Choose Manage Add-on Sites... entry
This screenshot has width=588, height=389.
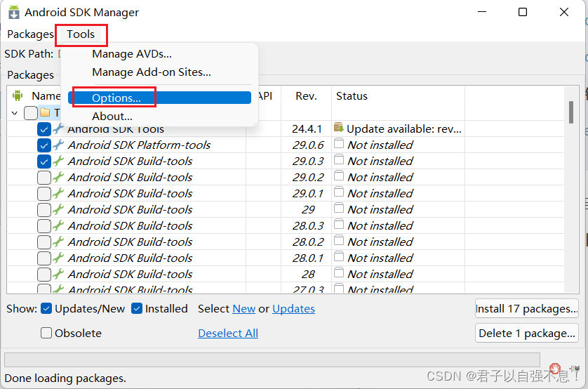(152, 72)
